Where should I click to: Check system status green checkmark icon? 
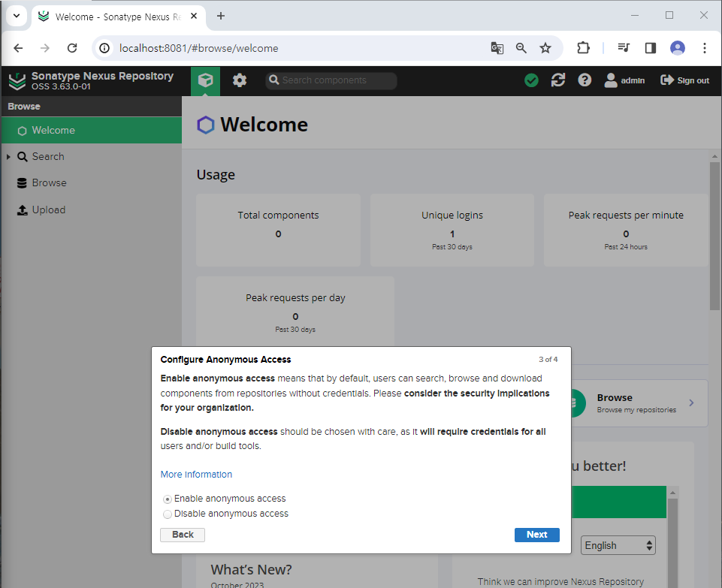coord(531,80)
